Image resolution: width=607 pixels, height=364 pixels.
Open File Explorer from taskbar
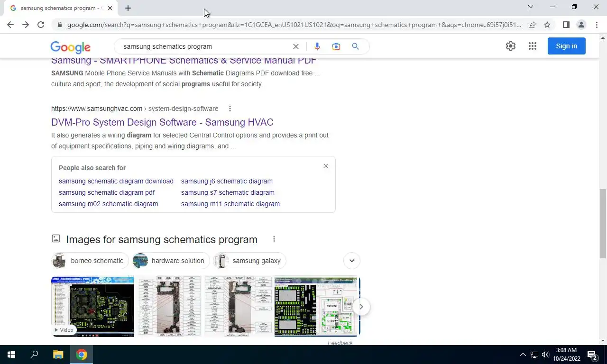(x=58, y=355)
